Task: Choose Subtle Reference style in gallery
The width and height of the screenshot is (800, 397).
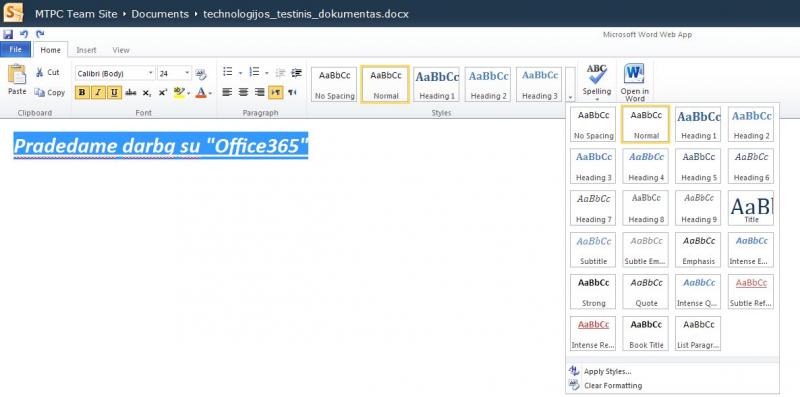Action: click(751, 291)
